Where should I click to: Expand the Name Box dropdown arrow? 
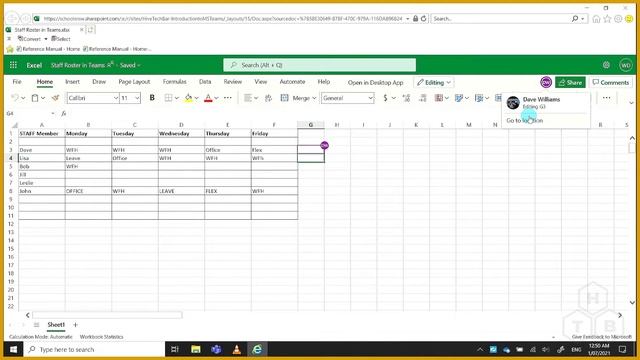(x=53, y=113)
